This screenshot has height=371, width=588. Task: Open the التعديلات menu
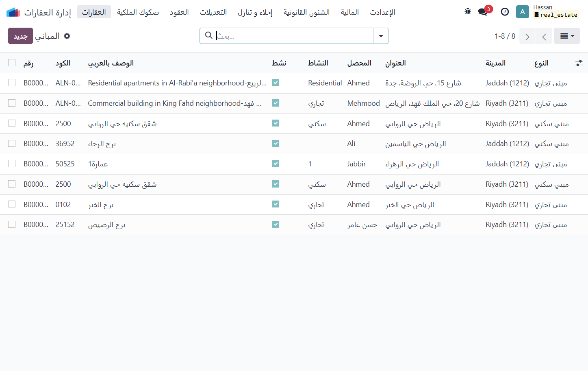pos(213,12)
